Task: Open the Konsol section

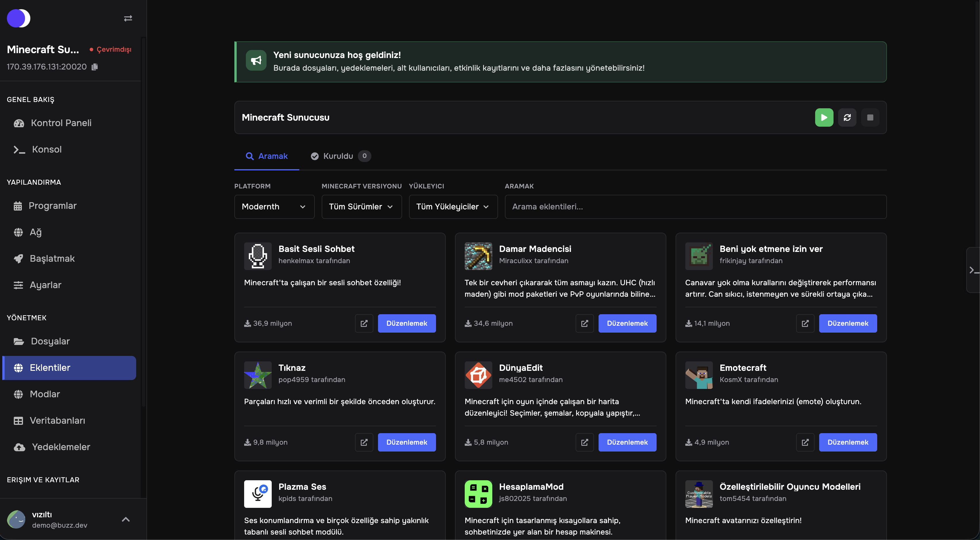Action: [47, 149]
